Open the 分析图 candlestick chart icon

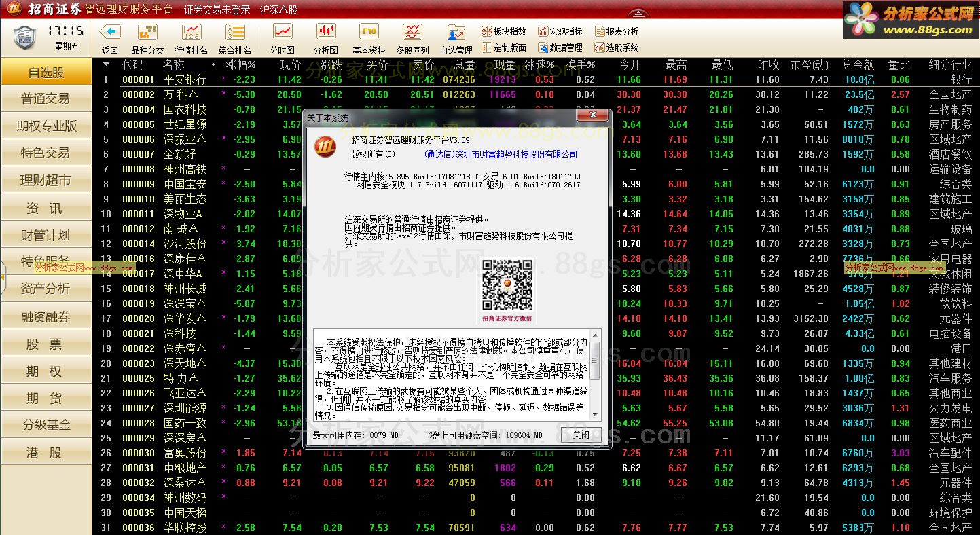[x=326, y=32]
